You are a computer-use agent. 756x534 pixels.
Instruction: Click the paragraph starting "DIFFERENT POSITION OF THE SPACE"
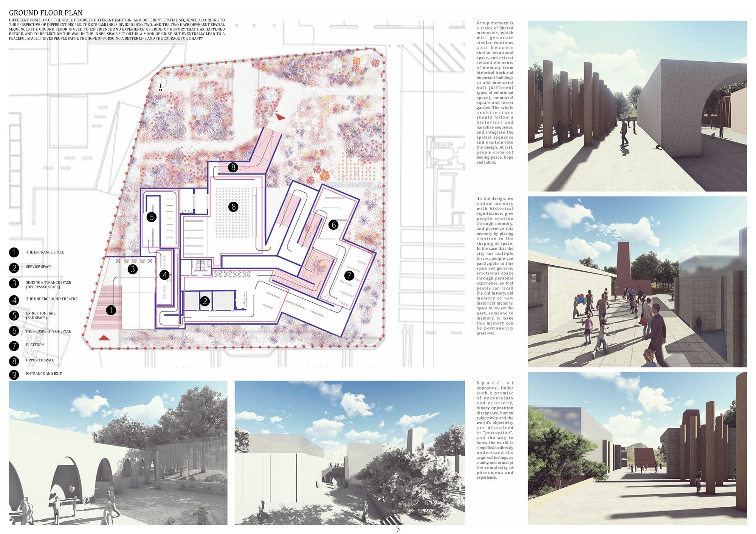[117, 29]
